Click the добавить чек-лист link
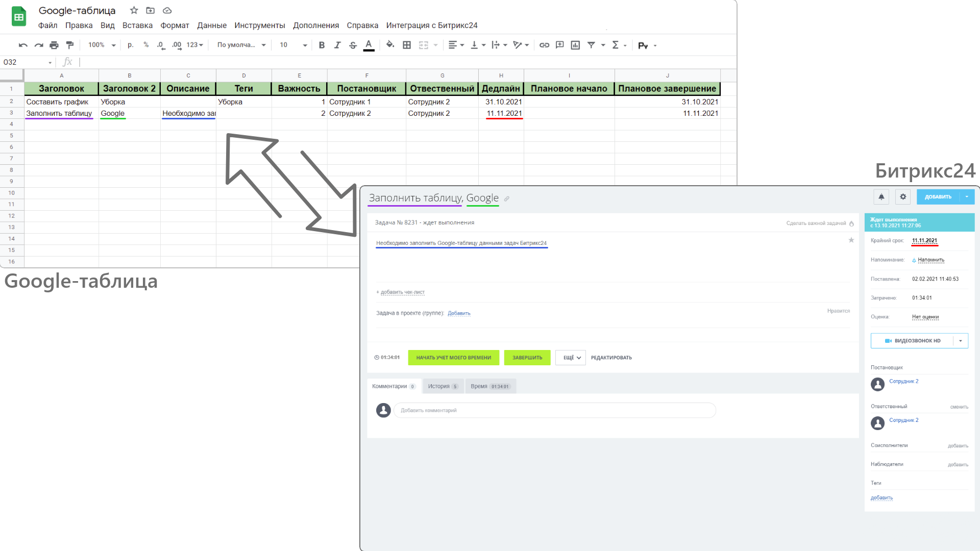 (402, 292)
